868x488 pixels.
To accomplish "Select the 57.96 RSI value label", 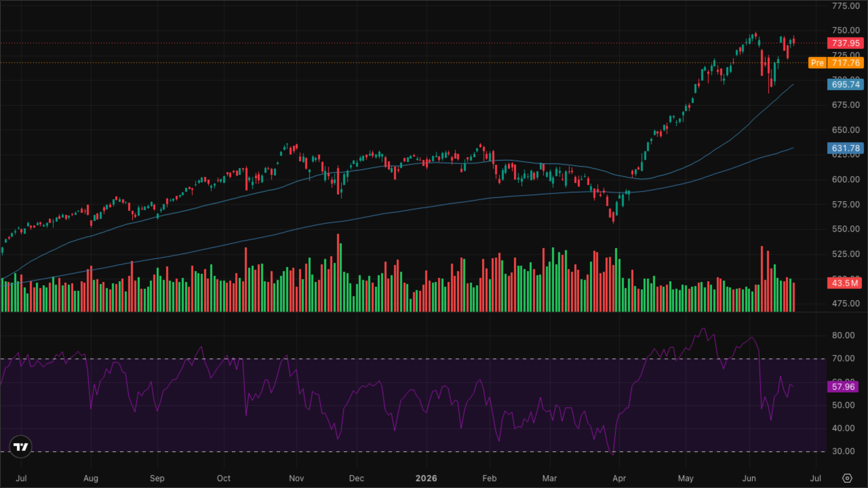I will [x=843, y=387].
